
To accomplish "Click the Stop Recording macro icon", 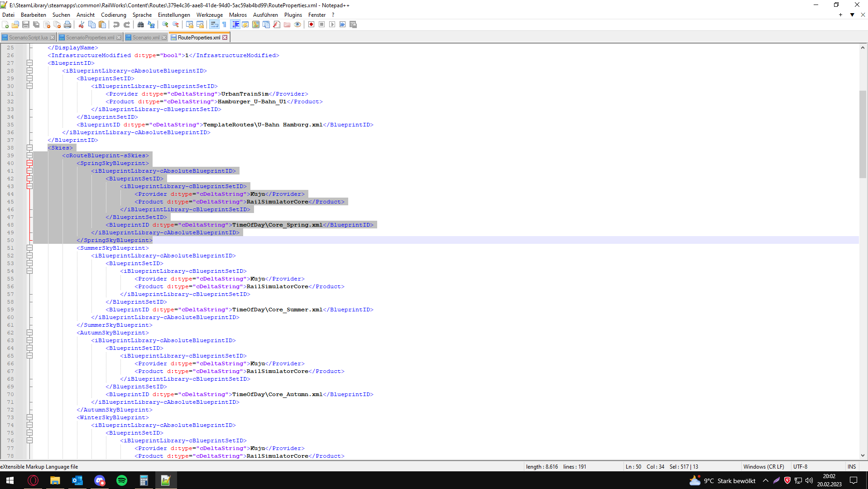I will point(322,24).
